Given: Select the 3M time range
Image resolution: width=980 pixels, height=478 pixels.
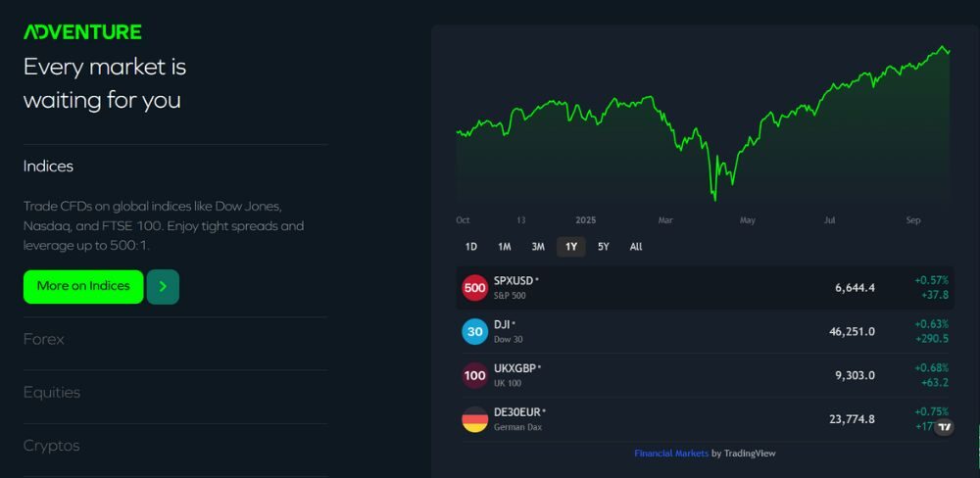Looking at the screenshot, I should 538,247.
